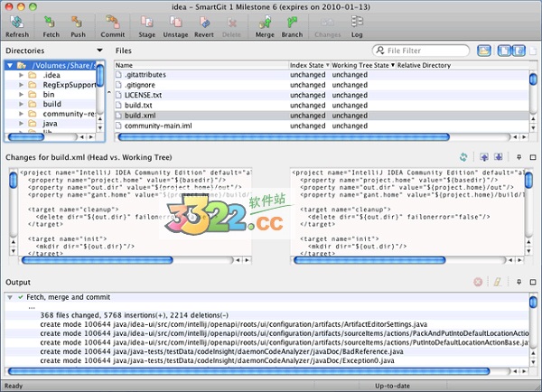The width and height of the screenshot is (542, 392).
Task: Click the ArtifactEditorSettings.java output line
Action: coord(234,324)
